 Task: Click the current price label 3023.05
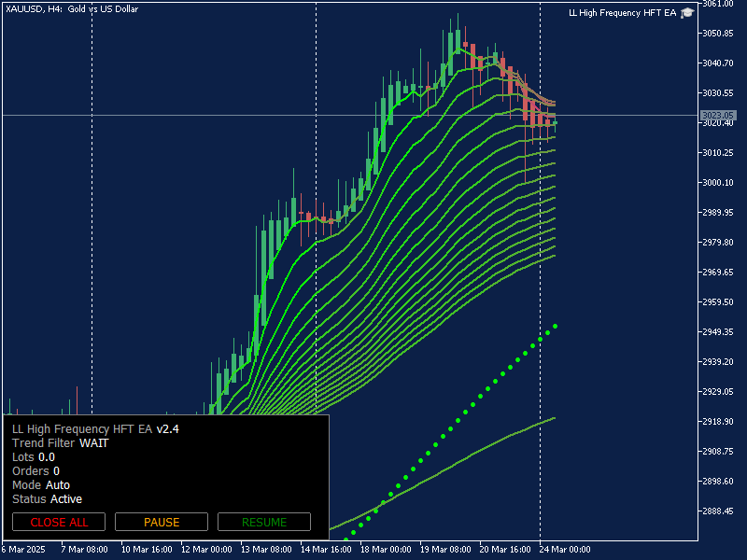pyautogui.click(x=718, y=115)
